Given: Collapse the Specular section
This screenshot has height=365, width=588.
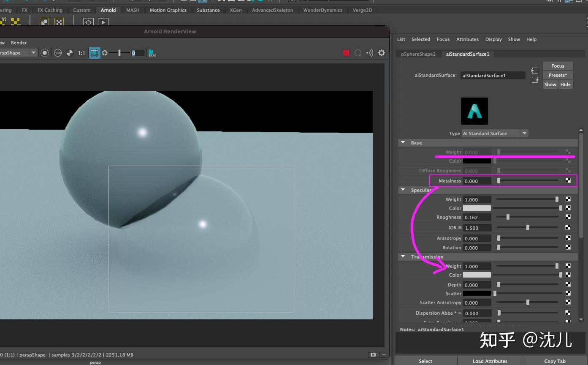Looking at the screenshot, I should coord(403,190).
